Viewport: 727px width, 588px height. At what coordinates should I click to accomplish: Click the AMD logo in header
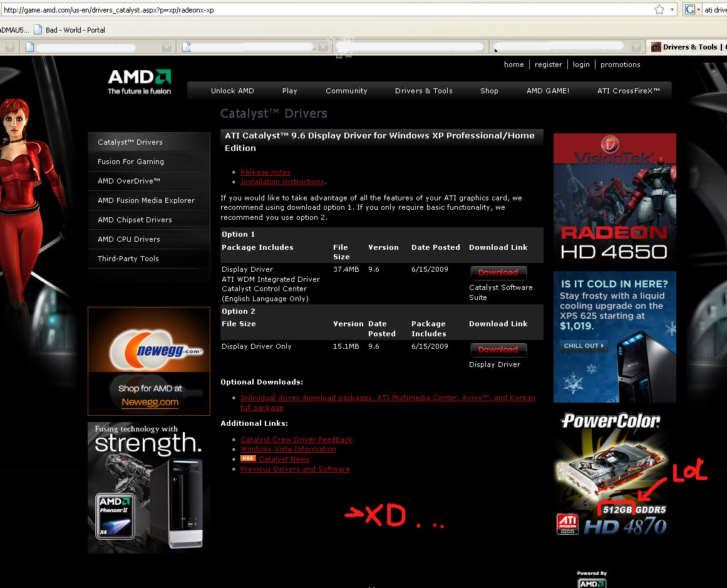(139, 82)
